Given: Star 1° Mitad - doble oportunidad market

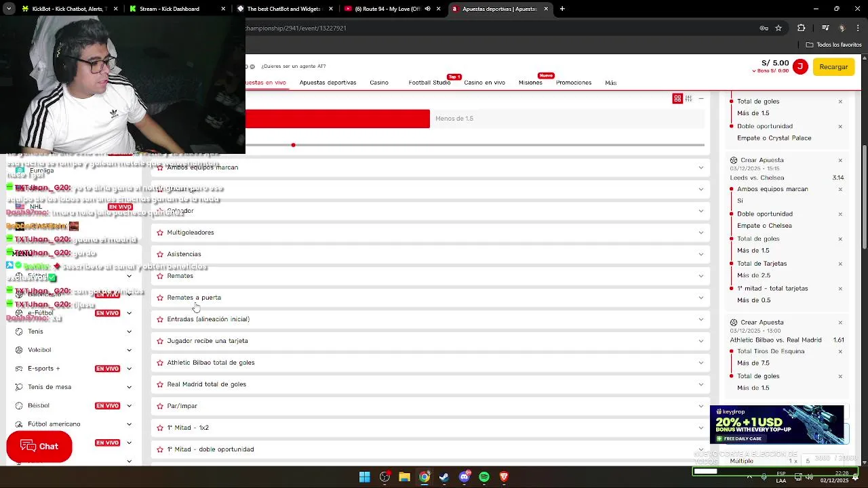Looking at the screenshot, I should [x=160, y=449].
